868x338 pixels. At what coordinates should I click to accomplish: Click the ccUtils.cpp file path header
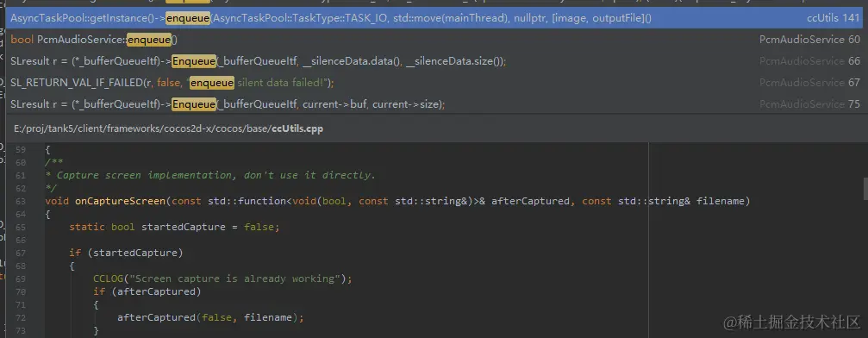pos(169,128)
